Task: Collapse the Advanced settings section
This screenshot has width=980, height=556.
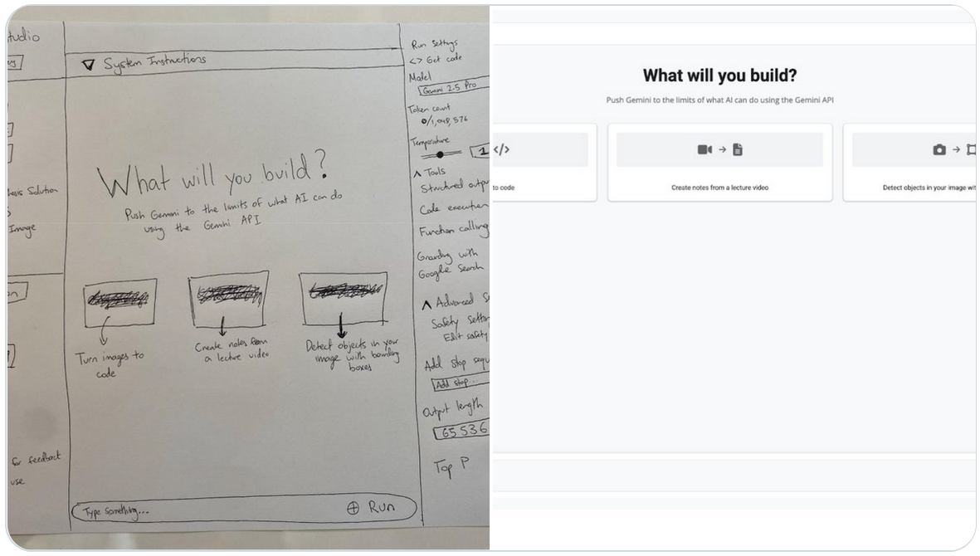Action: tap(427, 305)
